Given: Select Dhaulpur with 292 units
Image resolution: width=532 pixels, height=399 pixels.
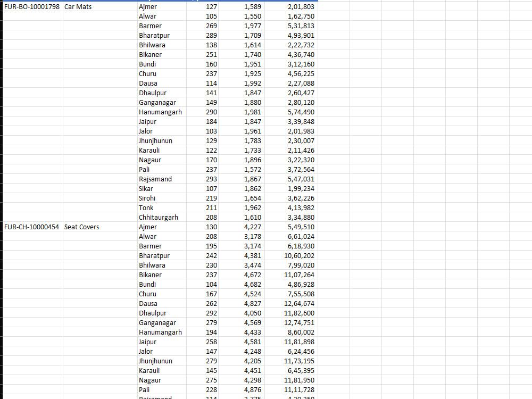Looking at the screenshot, I should (162, 313).
